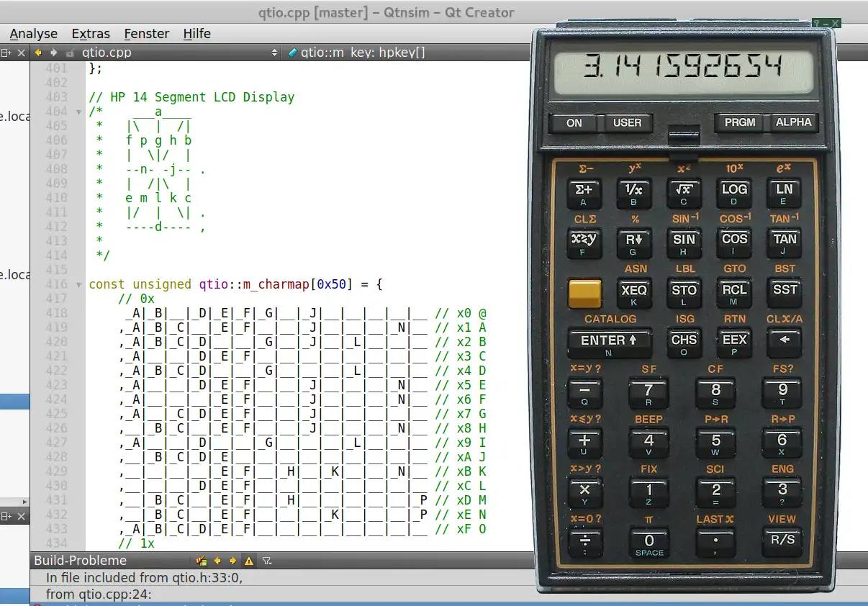Close the upper sidebar panel
This screenshot has height=606, width=868.
point(21,53)
